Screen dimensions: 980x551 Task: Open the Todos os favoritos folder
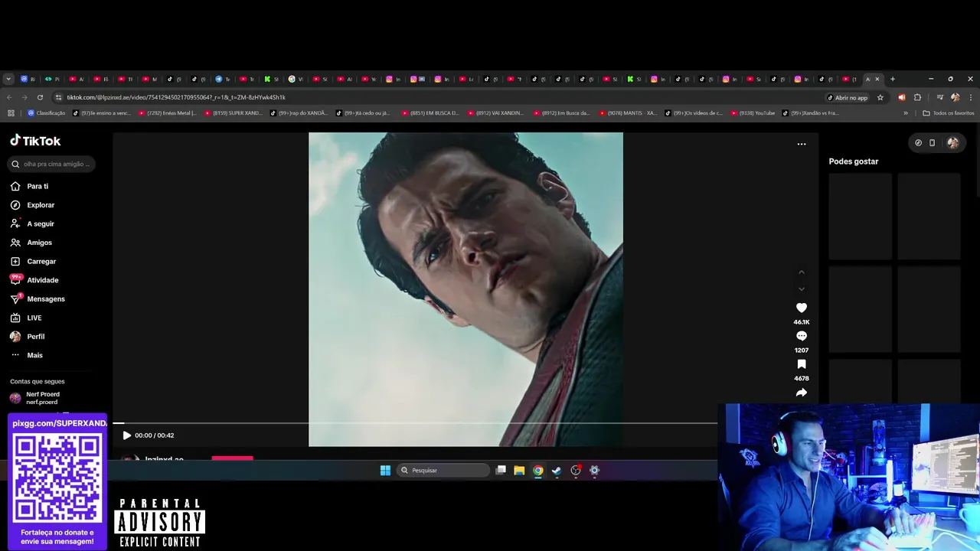click(x=949, y=113)
